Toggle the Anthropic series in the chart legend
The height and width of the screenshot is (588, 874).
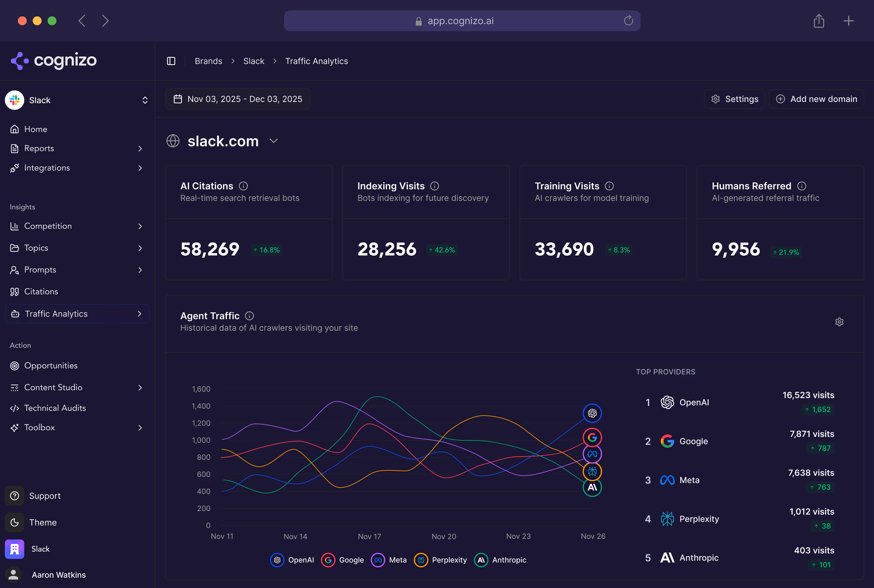500,560
